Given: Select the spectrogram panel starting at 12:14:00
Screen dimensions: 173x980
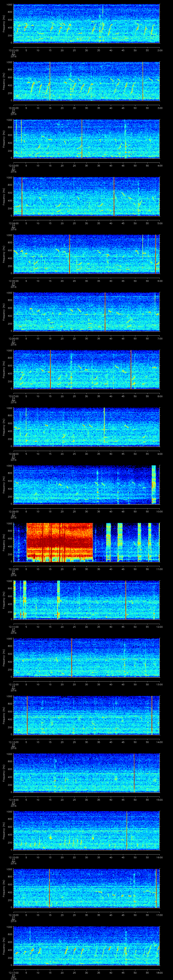Looking at the screenshot, I should tap(87, 773).
